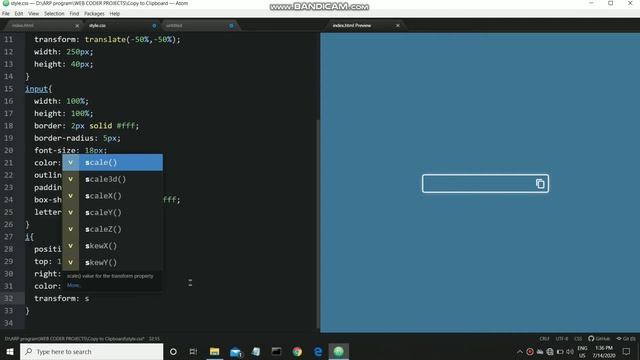Open Google Chrome from taskbar
640x360 pixels.
[297, 351]
